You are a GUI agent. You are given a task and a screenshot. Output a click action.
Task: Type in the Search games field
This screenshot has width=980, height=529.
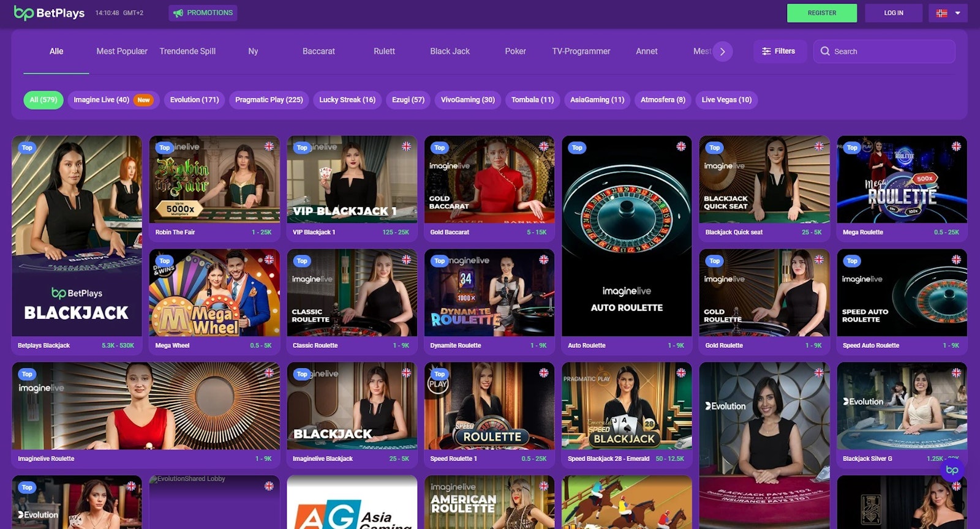click(x=891, y=51)
